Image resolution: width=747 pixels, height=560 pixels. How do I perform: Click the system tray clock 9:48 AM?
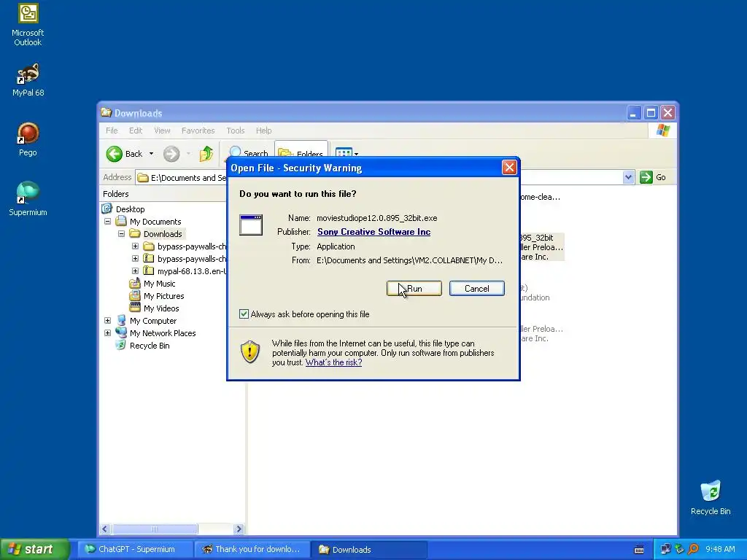click(720, 549)
